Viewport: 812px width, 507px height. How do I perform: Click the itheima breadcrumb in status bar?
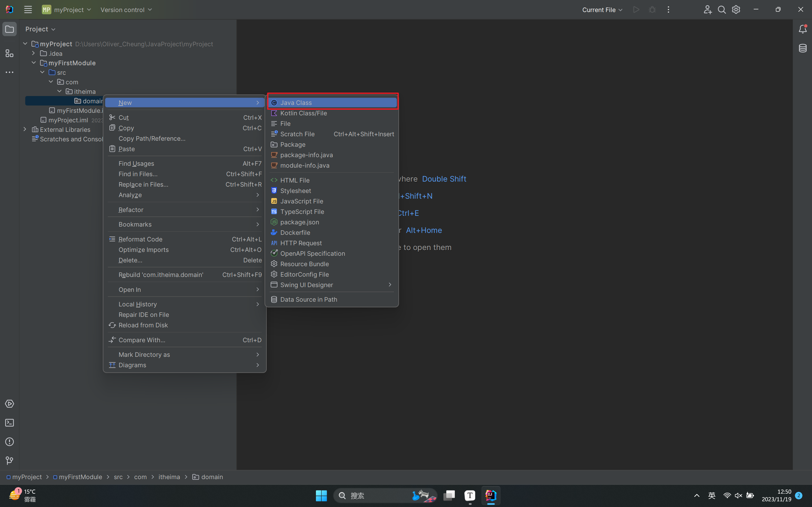pyautogui.click(x=169, y=477)
